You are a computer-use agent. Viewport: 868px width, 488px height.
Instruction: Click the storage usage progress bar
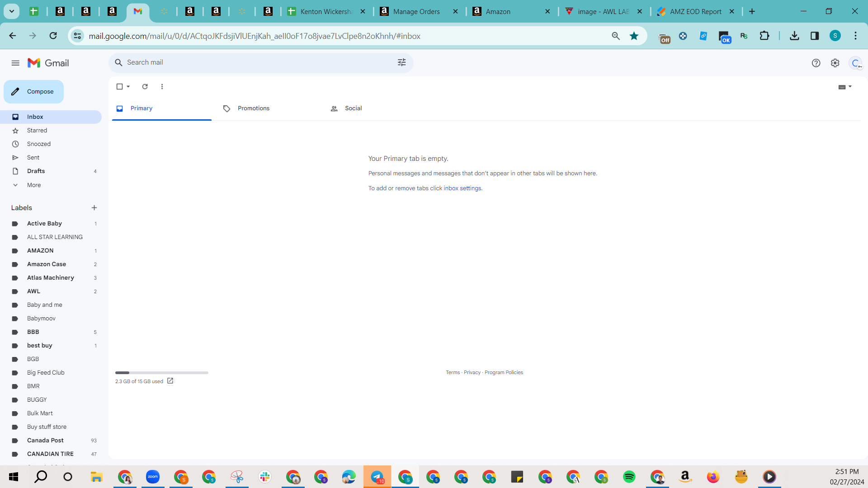coord(161,373)
